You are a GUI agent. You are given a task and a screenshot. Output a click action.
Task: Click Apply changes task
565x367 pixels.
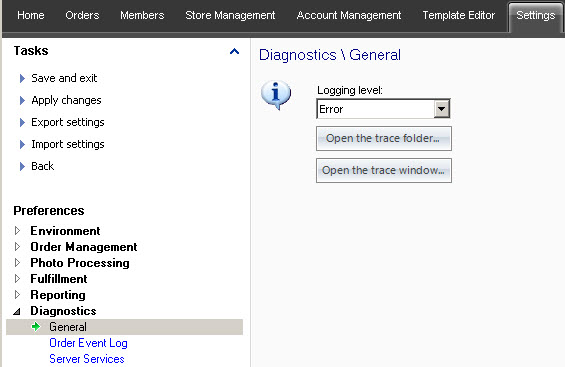66,100
